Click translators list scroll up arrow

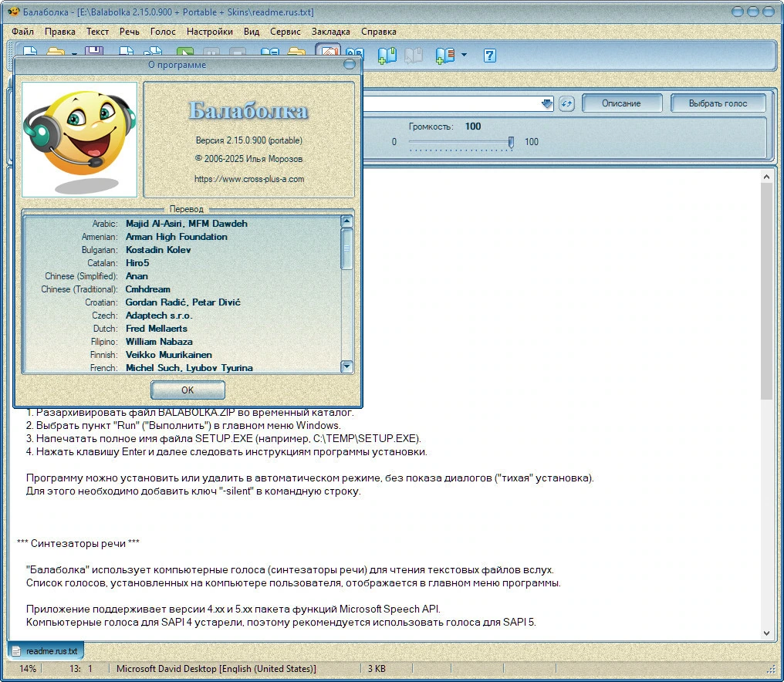(346, 221)
